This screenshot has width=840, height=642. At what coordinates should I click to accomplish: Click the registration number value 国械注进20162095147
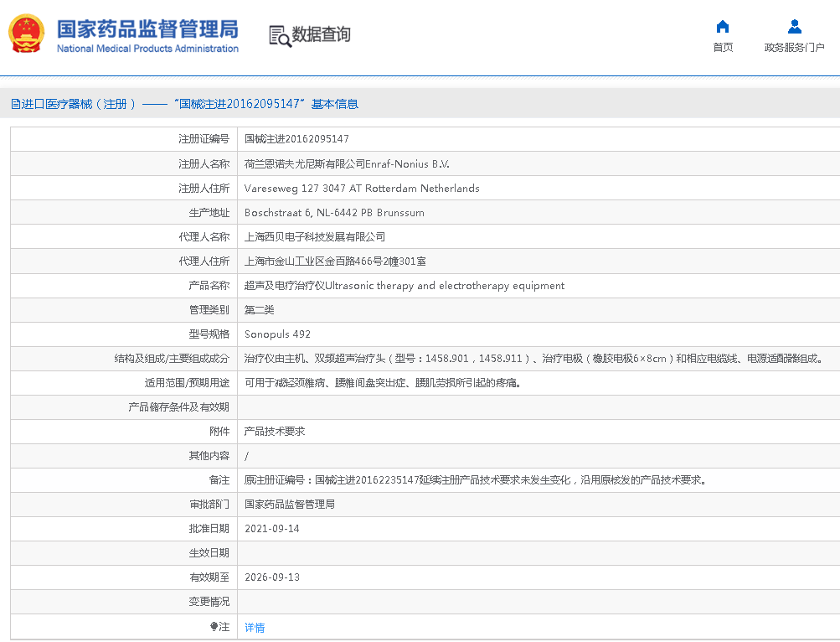click(296, 139)
